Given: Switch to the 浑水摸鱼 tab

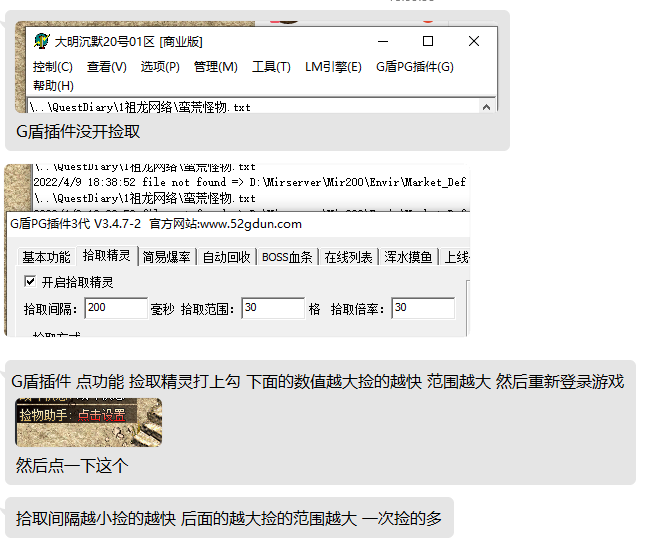Looking at the screenshot, I should pos(408,257).
